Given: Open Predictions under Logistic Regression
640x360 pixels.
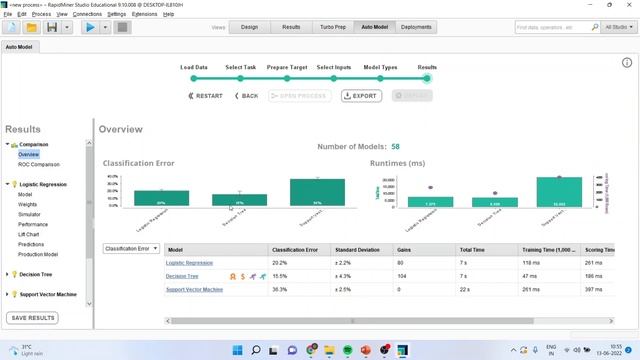Looking at the screenshot, I should click(x=31, y=244).
